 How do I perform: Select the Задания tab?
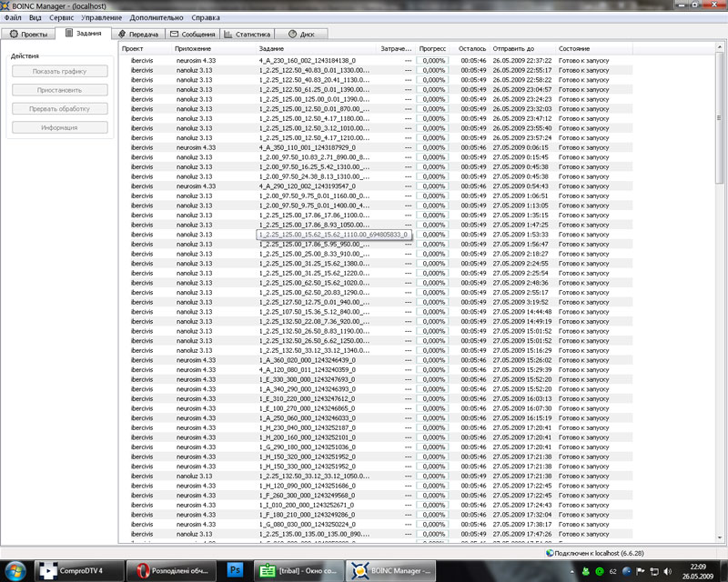click(x=83, y=34)
